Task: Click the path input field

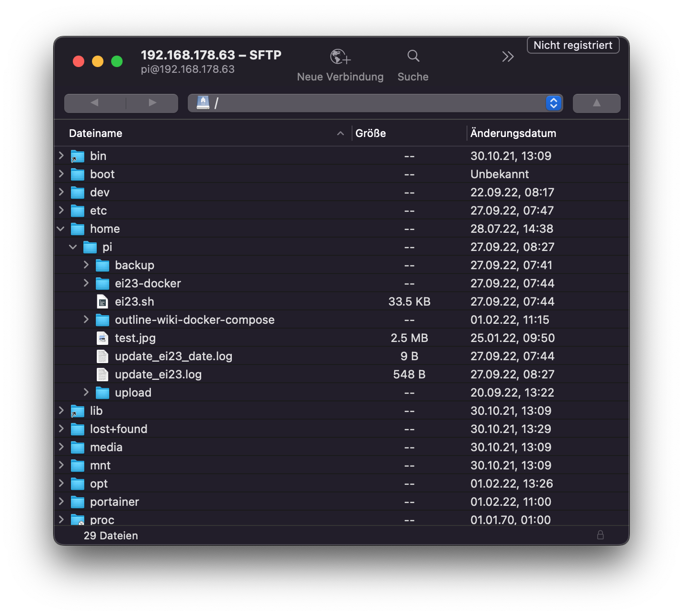Action: 374,103
